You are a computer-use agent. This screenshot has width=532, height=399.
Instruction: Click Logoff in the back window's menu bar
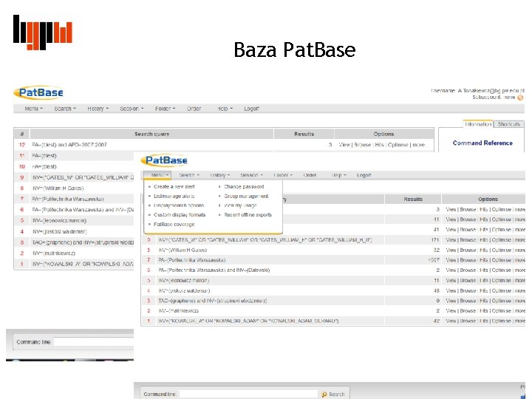pos(251,109)
